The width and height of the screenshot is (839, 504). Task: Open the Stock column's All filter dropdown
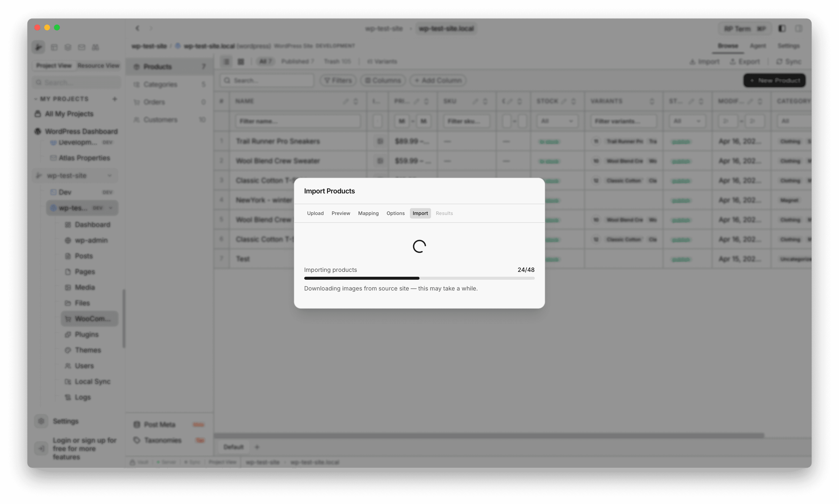pos(557,121)
